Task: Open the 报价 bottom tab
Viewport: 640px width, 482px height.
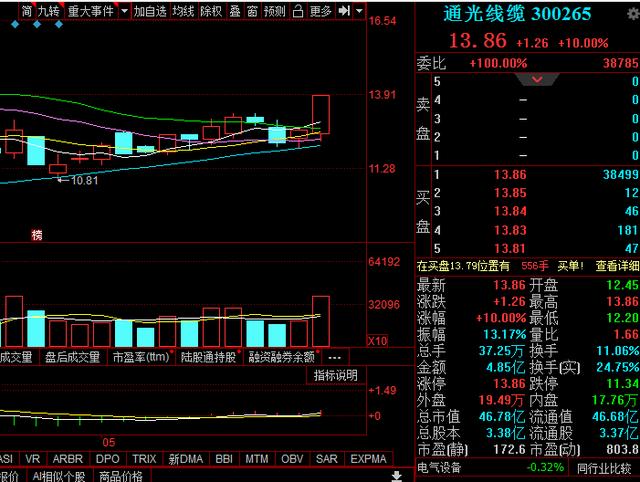Action: tap(9, 476)
